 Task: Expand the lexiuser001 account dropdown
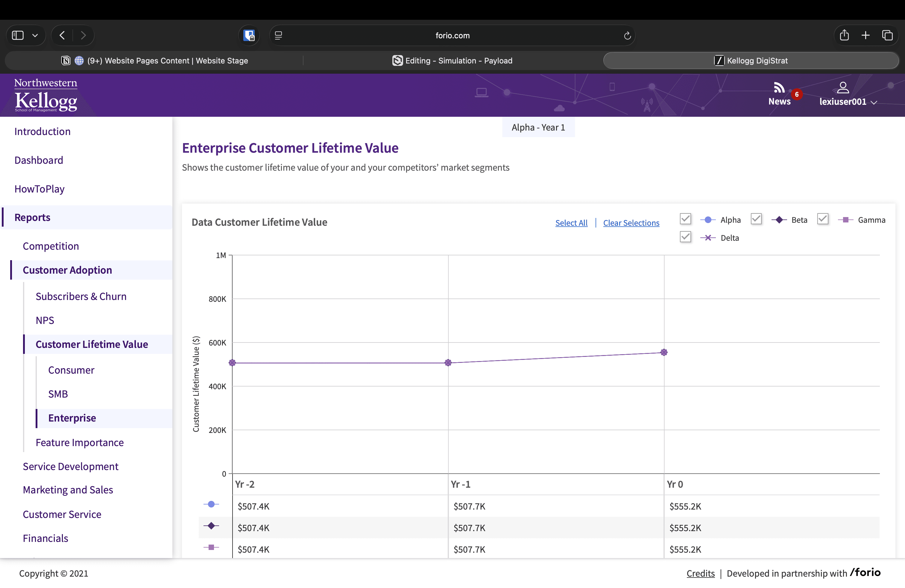point(874,102)
